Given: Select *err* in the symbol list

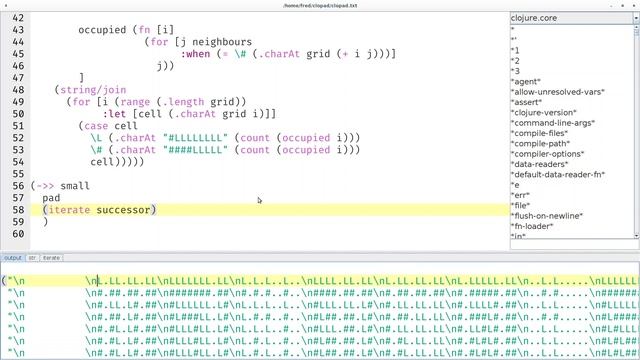Looking at the screenshot, I should click(x=520, y=195).
